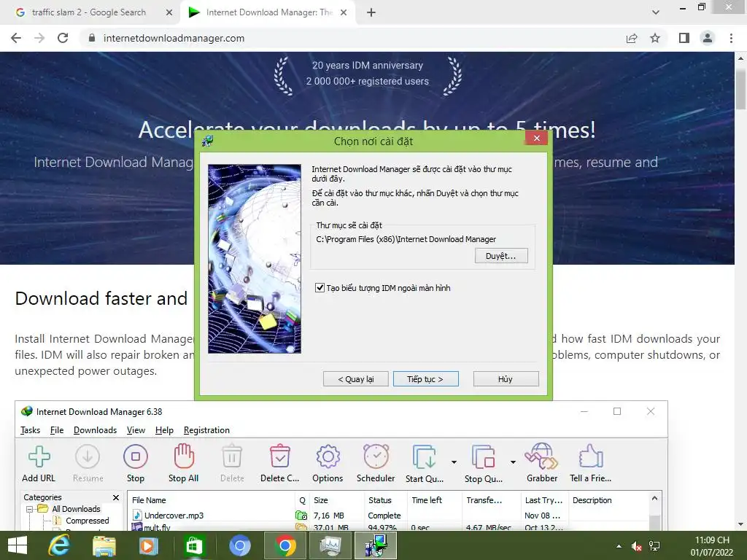Viewport: 747px width, 560px height.
Task: Click the muted volume tray icon
Action: 636,547
